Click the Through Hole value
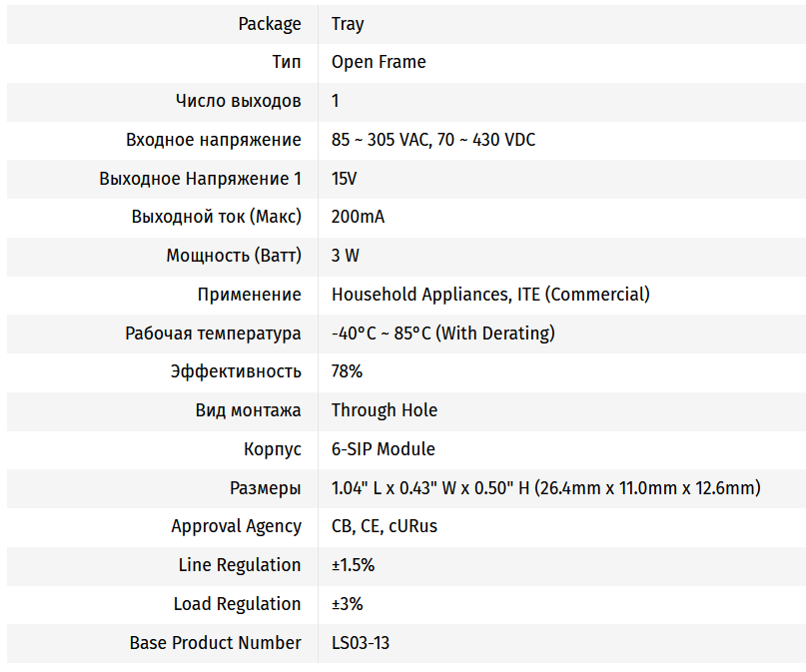Viewport: 806px width, 672px height. 385,410
